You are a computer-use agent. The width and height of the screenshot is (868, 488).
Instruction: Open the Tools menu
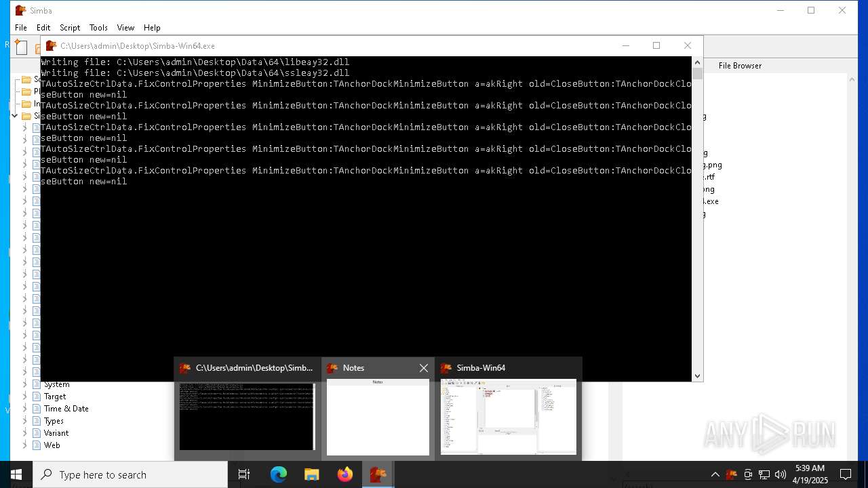pyautogui.click(x=98, y=28)
